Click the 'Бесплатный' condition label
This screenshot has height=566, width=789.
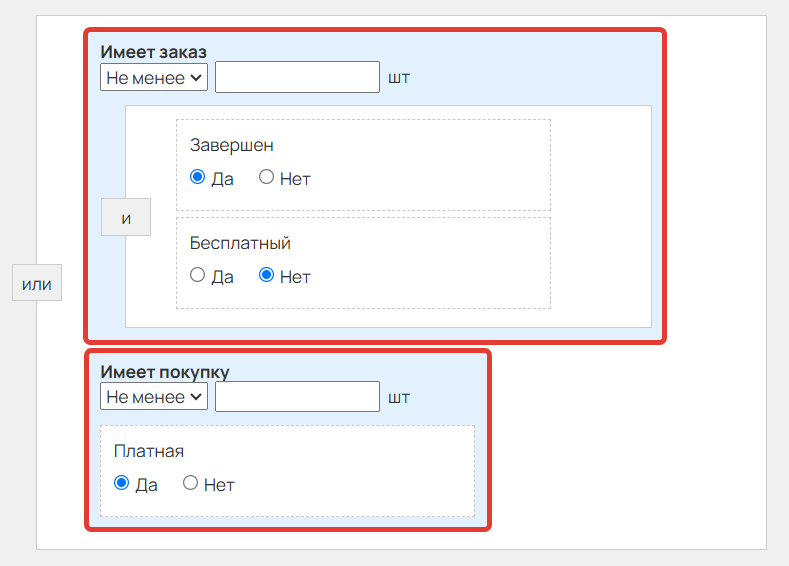point(240,243)
